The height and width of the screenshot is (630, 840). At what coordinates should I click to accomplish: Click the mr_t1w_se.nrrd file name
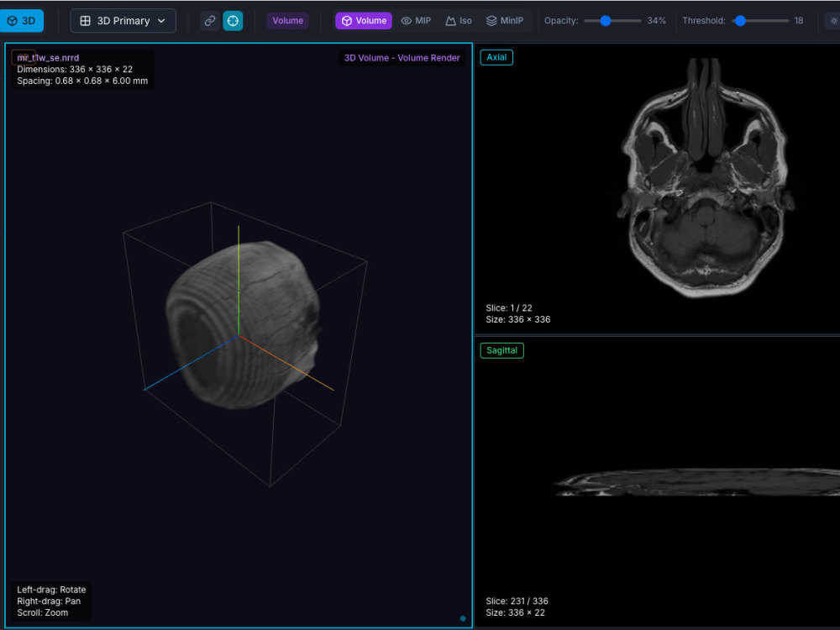click(48, 58)
